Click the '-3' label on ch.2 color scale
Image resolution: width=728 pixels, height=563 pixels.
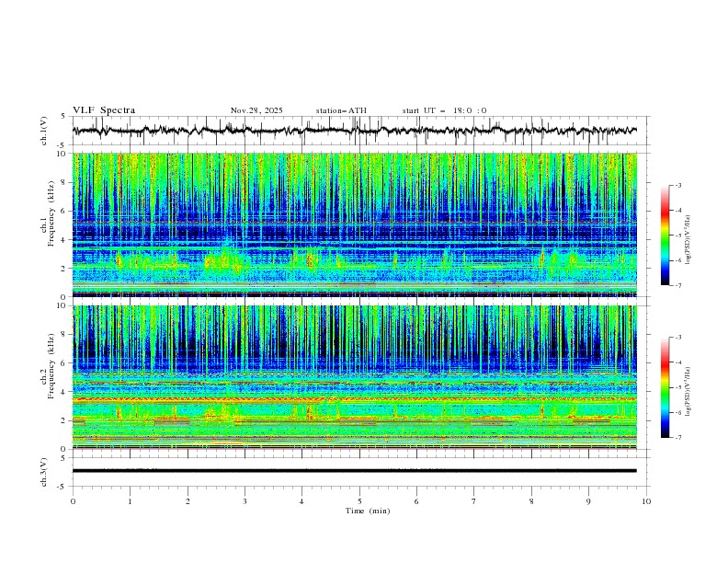(677, 338)
